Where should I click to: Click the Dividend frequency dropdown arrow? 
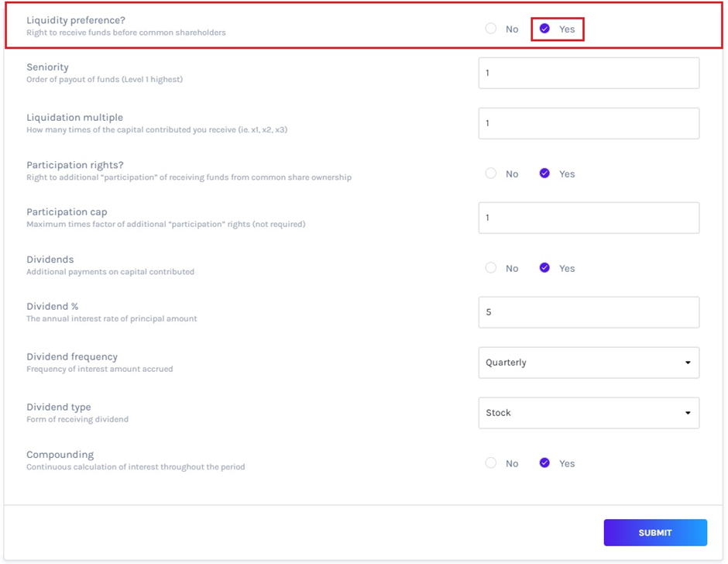point(688,363)
